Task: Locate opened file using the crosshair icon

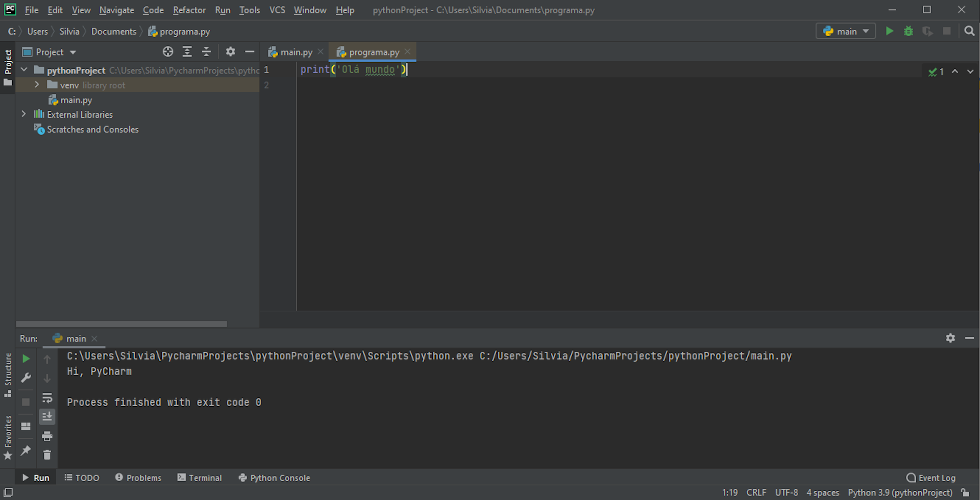Action: tap(168, 52)
